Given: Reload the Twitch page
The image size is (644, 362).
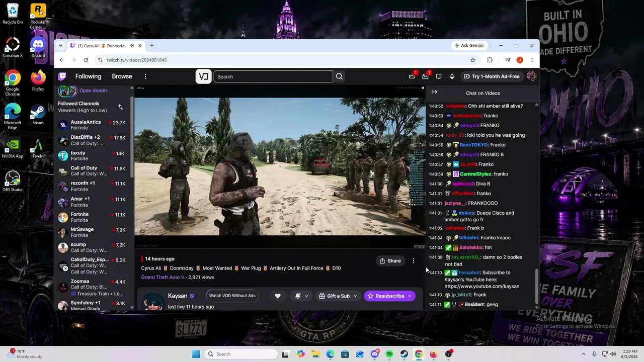Looking at the screenshot, I should 86,60.
